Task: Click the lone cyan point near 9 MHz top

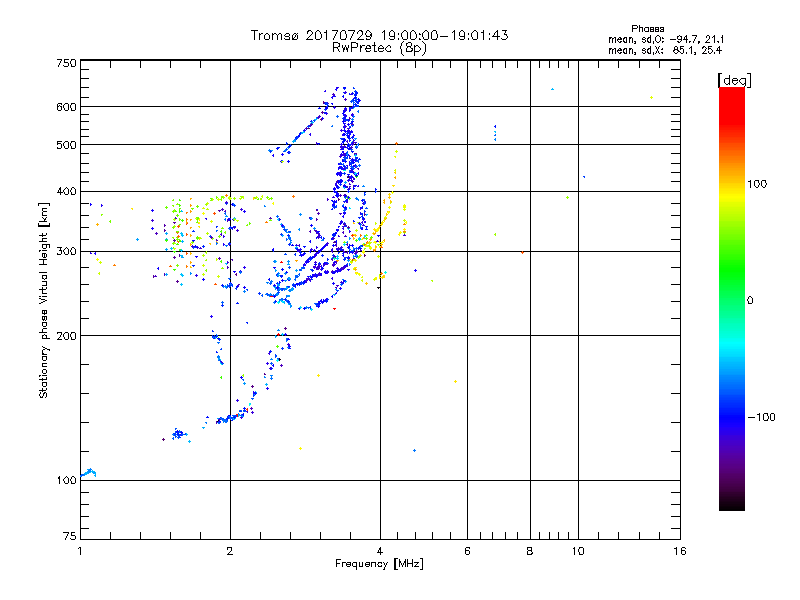Action: [552, 89]
